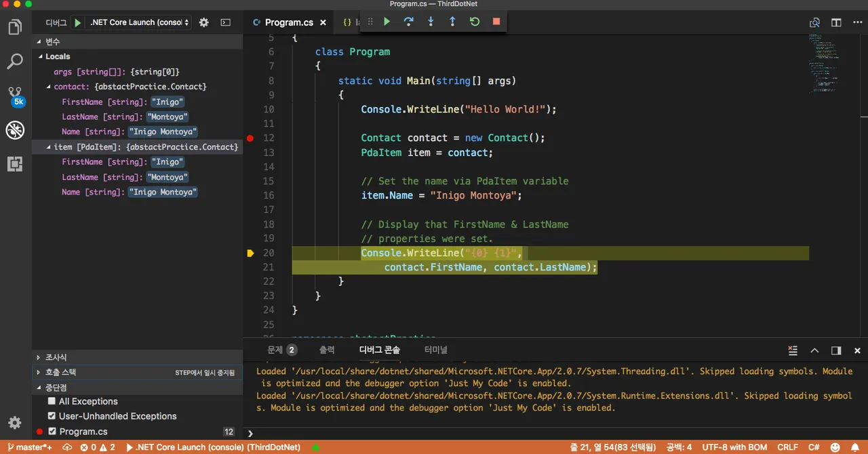Collapse the 변수 section

click(138, 41)
